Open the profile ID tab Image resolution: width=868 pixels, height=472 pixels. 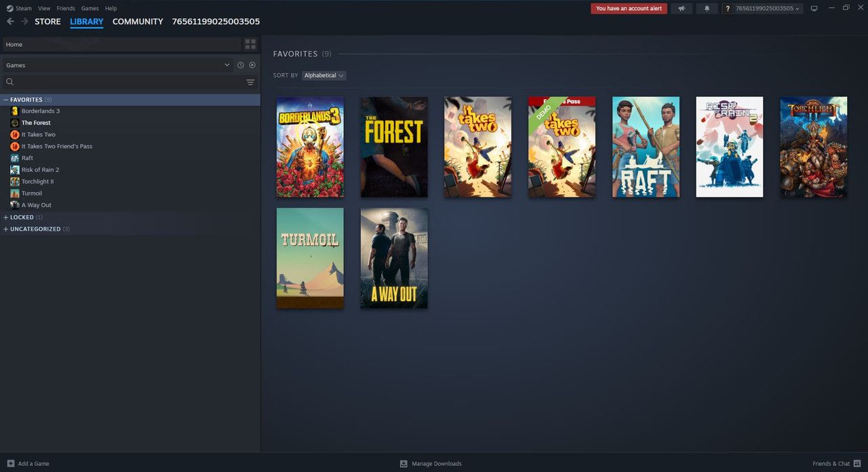216,22
